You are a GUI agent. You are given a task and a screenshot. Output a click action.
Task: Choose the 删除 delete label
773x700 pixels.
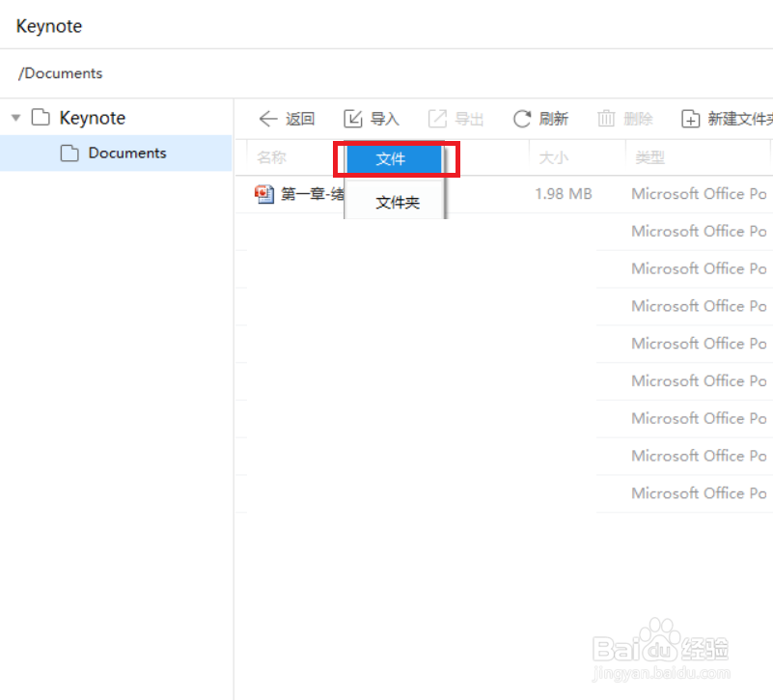coord(639,119)
